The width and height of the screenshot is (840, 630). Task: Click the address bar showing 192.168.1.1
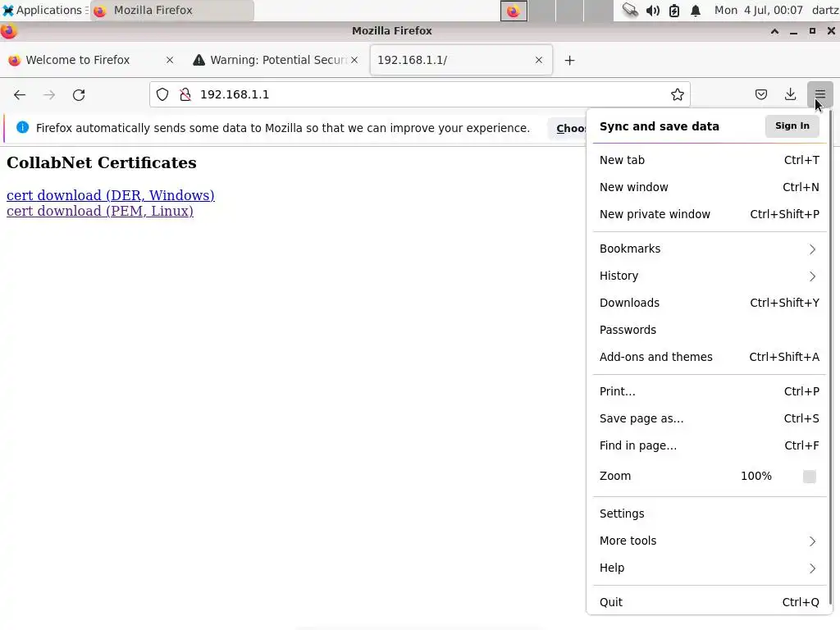pos(419,95)
